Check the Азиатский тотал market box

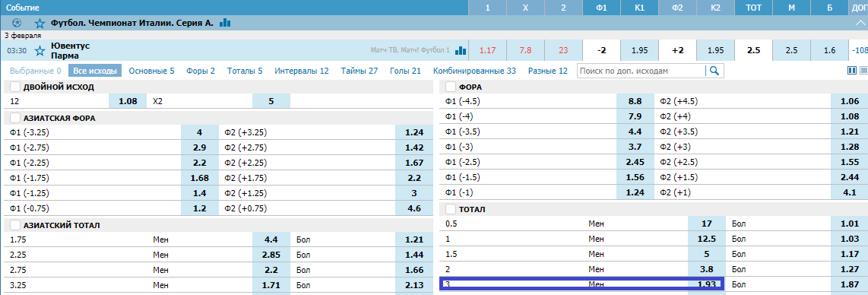click(x=15, y=225)
